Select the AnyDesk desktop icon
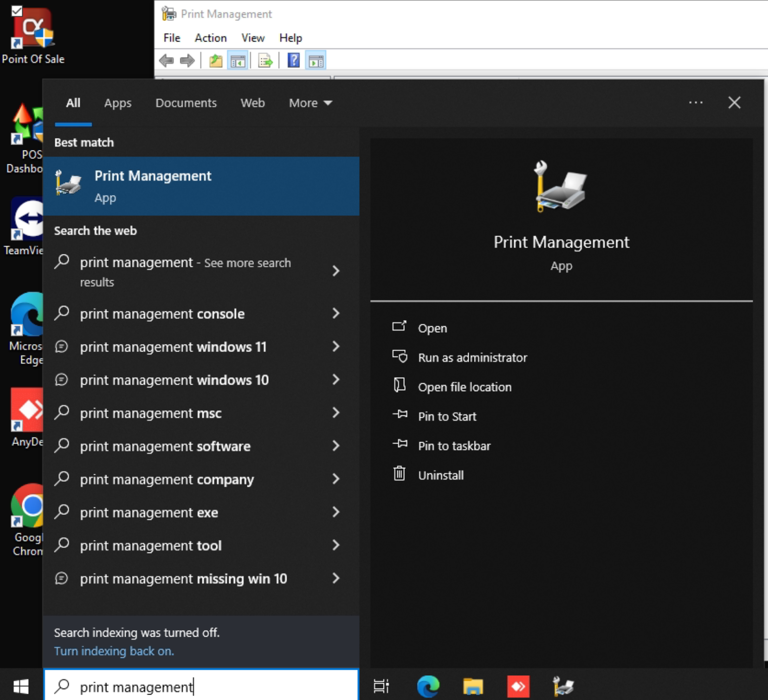The height and width of the screenshot is (700, 768). [x=27, y=418]
